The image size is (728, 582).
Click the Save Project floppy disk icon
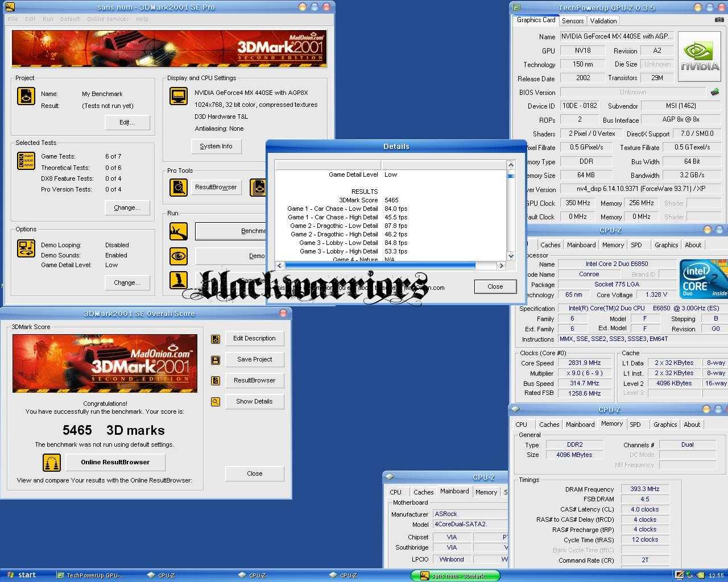tap(216, 360)
